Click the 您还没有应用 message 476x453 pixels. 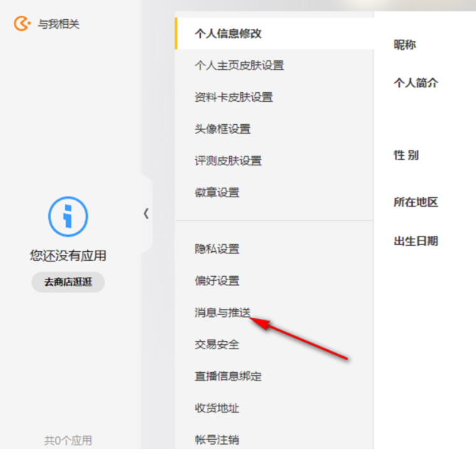click(68, 256)
